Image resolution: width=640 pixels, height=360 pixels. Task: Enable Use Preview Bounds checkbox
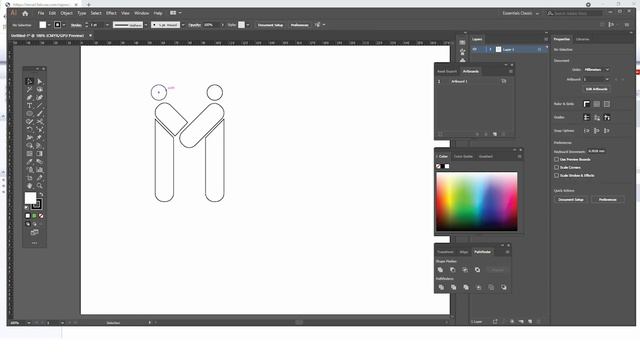click(x=556, y=159)
